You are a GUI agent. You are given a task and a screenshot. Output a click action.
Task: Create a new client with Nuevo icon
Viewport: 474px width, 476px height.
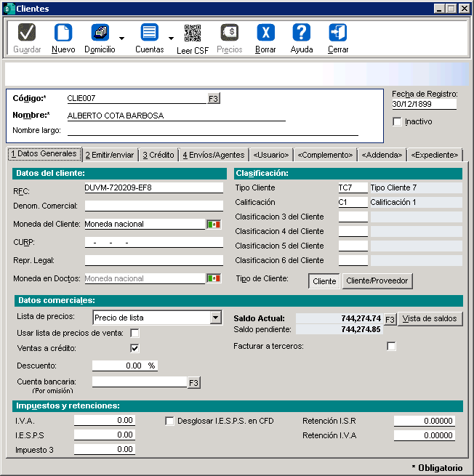[x=63, y=32]
